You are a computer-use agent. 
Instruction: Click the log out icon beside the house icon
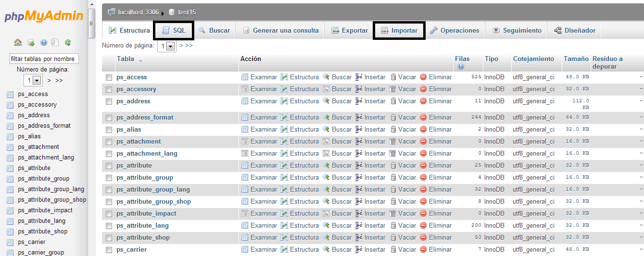pos(31,42)
